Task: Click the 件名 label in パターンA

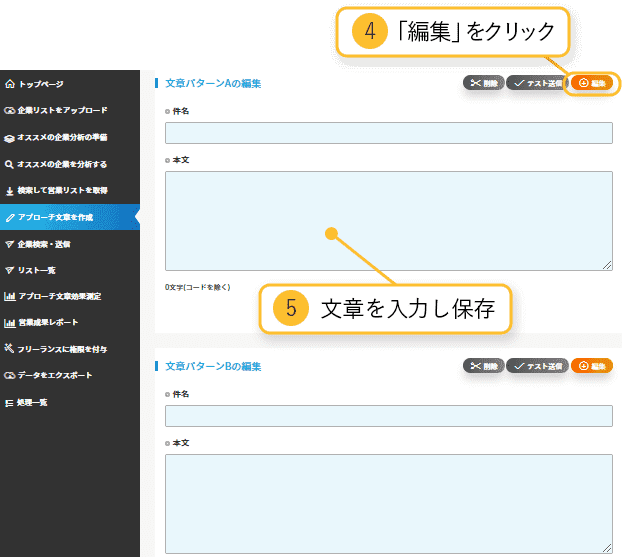Action: tap(180, 111)
